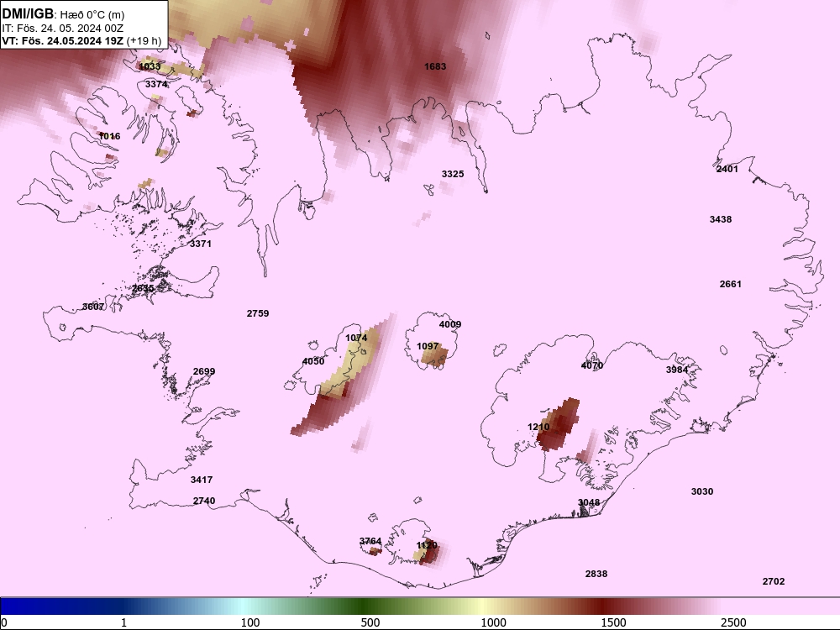
Task: Select the 4009 value on Hofsjökull
Action: point(450,324)
